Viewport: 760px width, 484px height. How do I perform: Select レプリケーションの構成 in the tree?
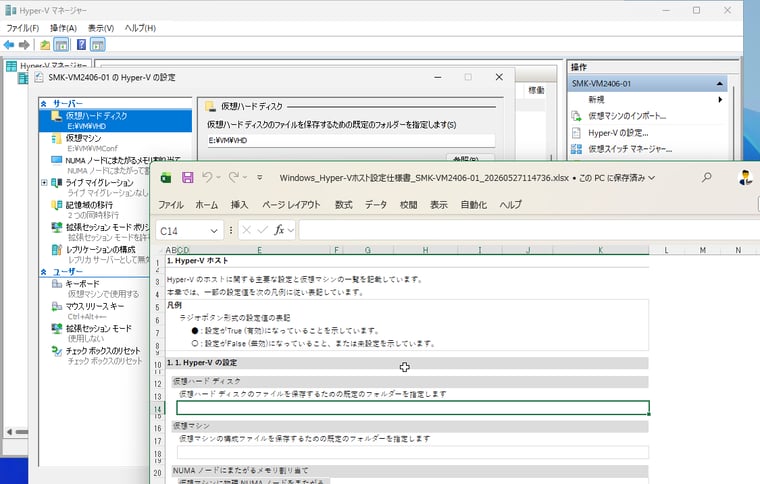[x=101, y=249]
